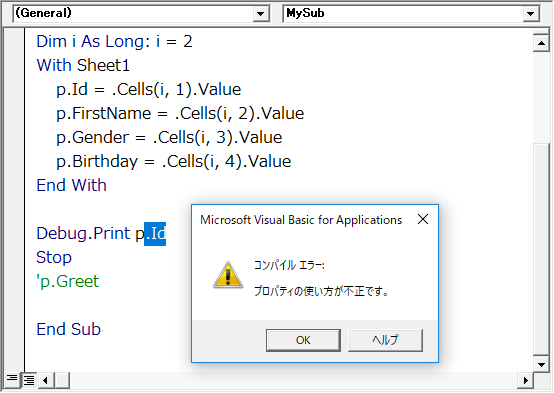Viewport: 554px width, 393px height.
Task: Click the 'With Sheet1' line
Action: 83,65
